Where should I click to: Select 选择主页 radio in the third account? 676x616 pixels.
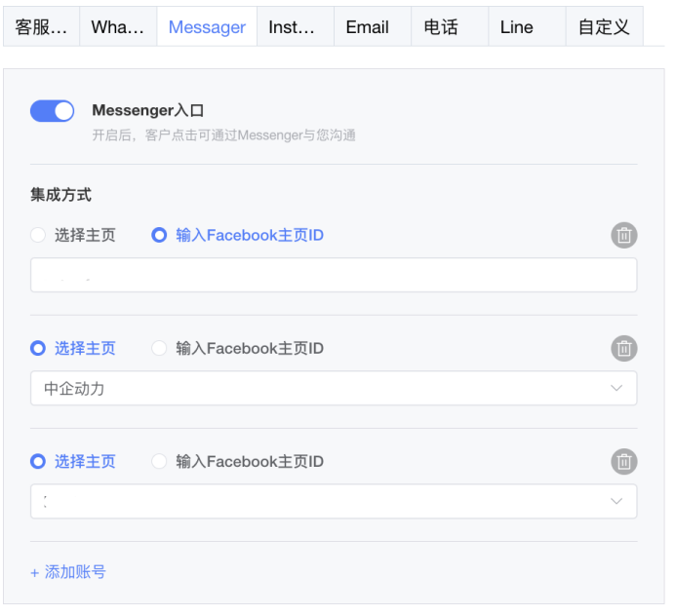(38, 461)
